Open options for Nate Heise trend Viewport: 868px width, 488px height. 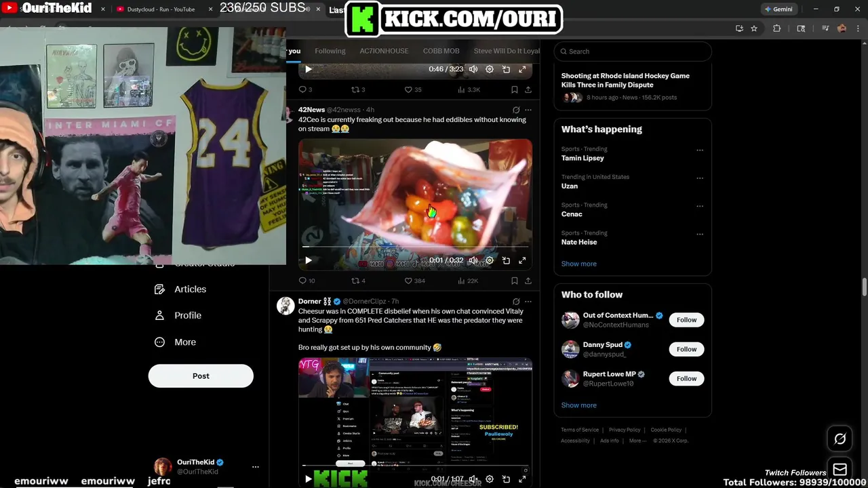[x=700, y=235]
